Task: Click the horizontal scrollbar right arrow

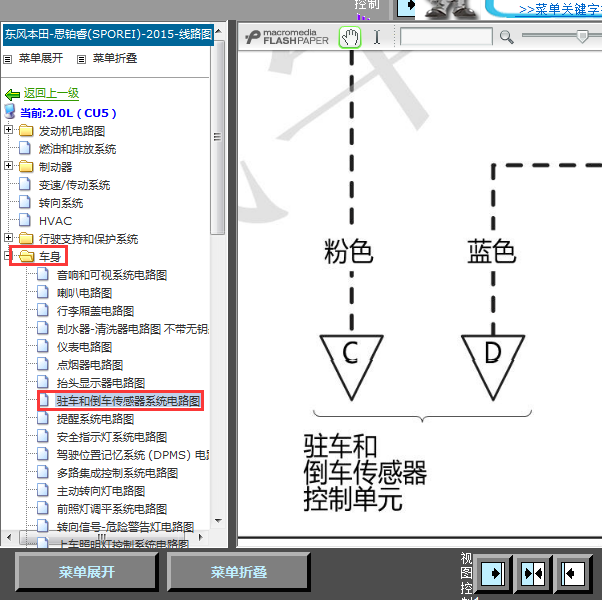Action: (x=200, y=537)
